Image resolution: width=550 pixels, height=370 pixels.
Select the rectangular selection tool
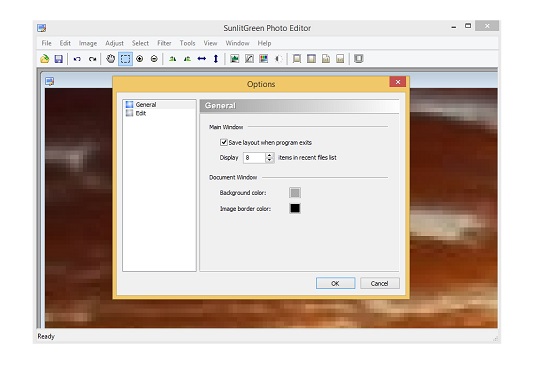pyautogui.click(x=125, y=59)
